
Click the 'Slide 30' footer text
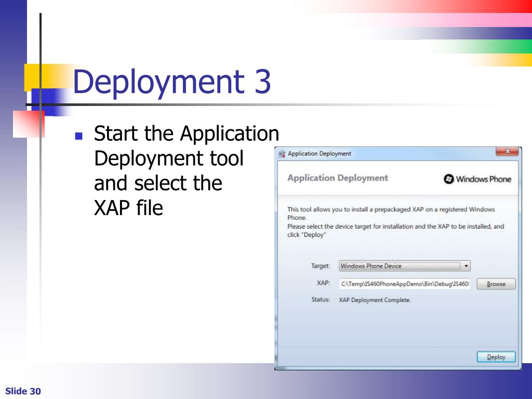pos(23,391)
